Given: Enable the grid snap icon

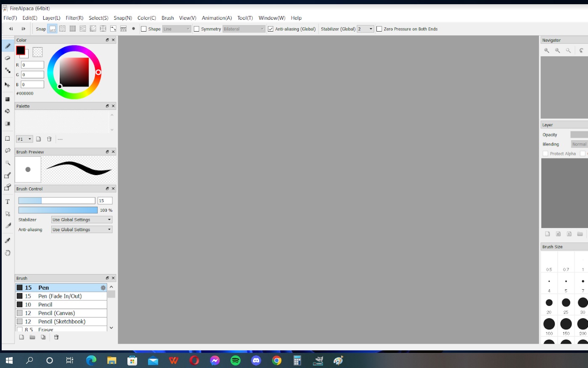Looking at the screenshot, I should coord(72,29).
